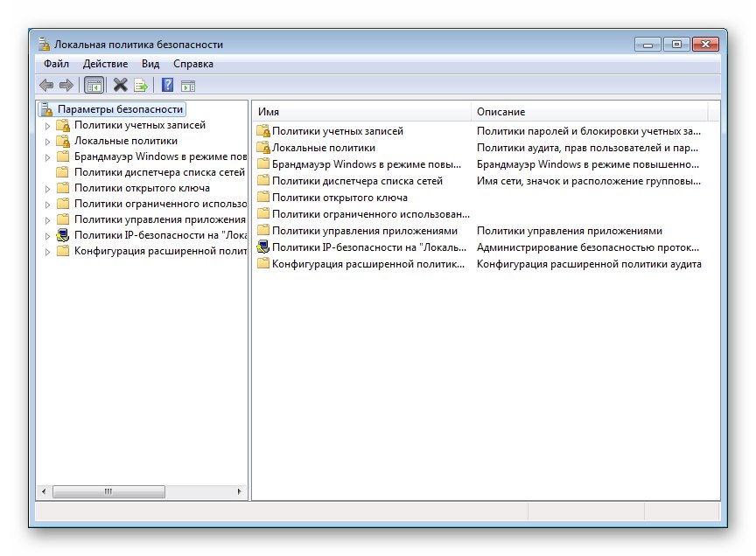Expand Политики IP-безопасности tree node
756x556 pixels.
click(47, 236)
